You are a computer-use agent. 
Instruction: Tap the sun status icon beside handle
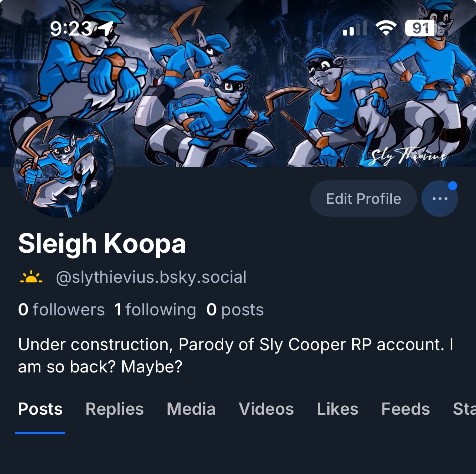[x=31, y=277]
